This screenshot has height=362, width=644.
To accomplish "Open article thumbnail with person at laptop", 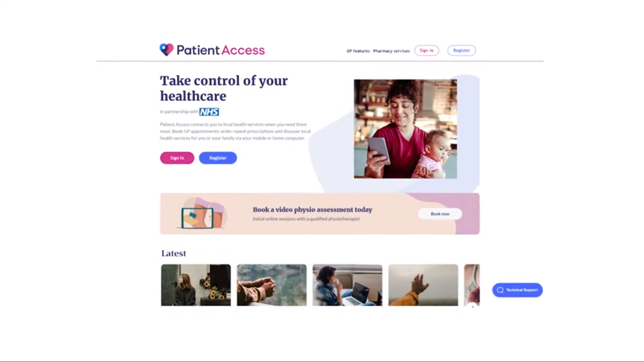I will pyautogui.click(x=347, y=285).
